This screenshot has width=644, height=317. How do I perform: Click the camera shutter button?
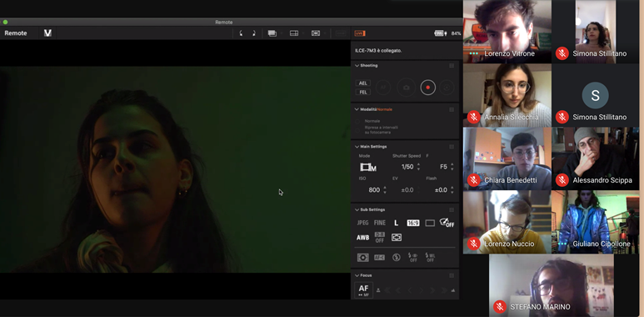[407, 88]
